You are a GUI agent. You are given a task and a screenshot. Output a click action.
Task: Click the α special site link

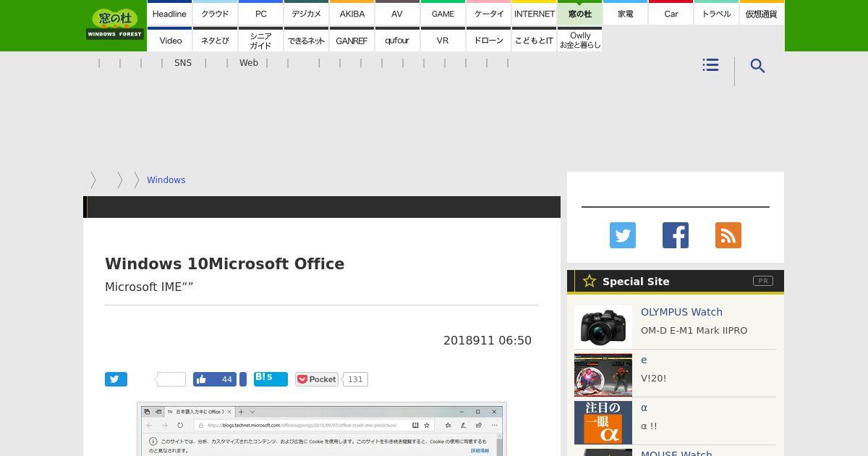click(x=644, y=408)
